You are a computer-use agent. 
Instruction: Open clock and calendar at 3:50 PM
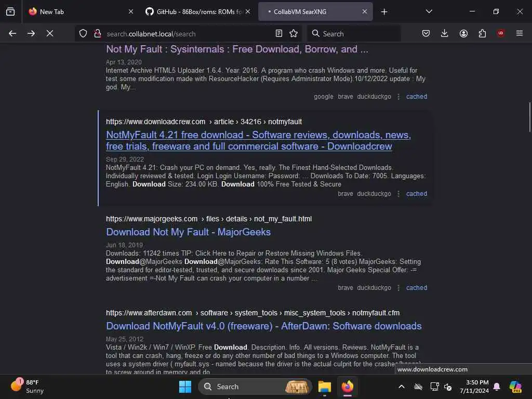pyautogui.click(x=474, y=387)
